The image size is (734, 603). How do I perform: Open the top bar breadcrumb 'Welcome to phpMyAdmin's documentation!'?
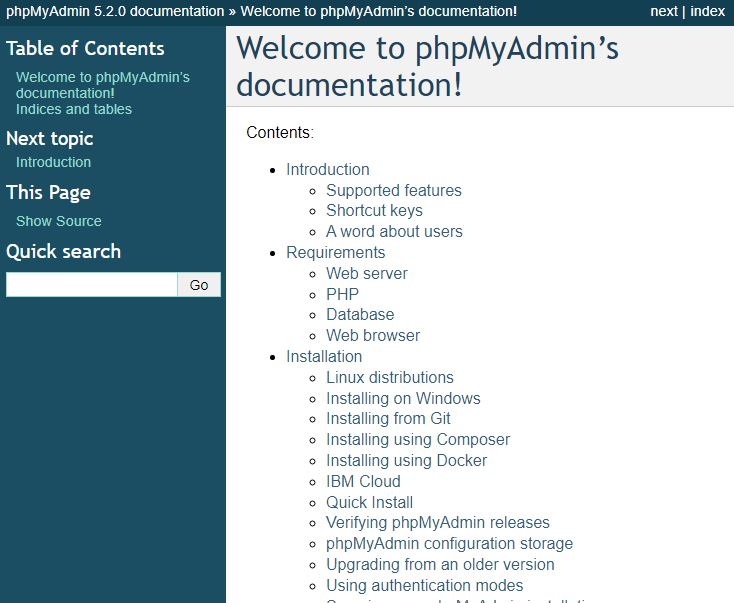click(x=379, y=11)
